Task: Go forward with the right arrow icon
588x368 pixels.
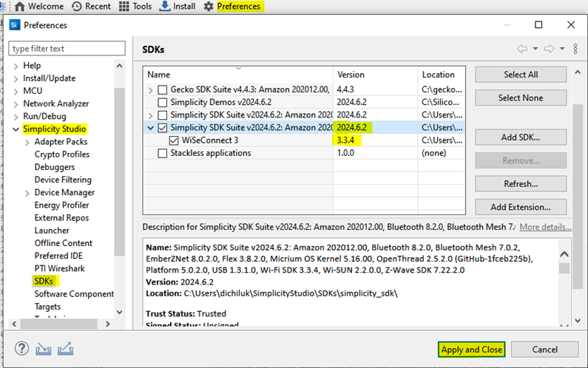Action: tap(550, 49)
